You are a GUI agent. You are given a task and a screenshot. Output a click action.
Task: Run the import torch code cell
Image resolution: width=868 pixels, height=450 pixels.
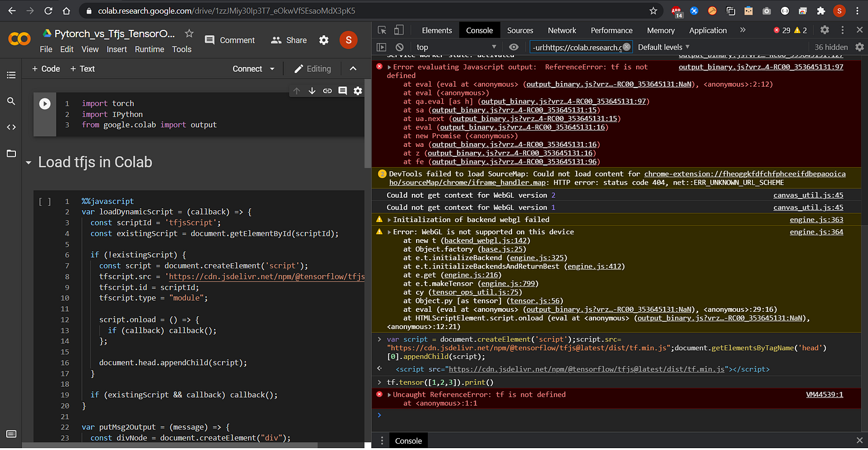click(45, 104)
